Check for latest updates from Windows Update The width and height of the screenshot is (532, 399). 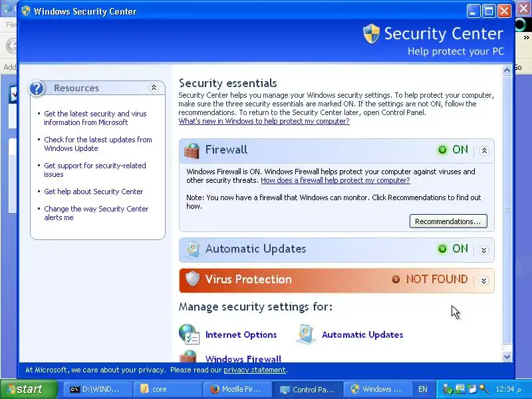(x=98, y=144)
